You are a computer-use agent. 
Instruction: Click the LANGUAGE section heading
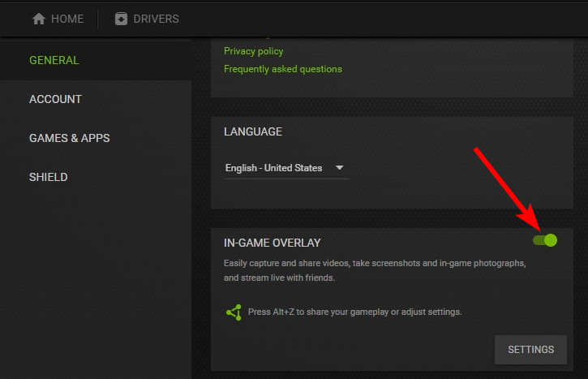[253, 131]
